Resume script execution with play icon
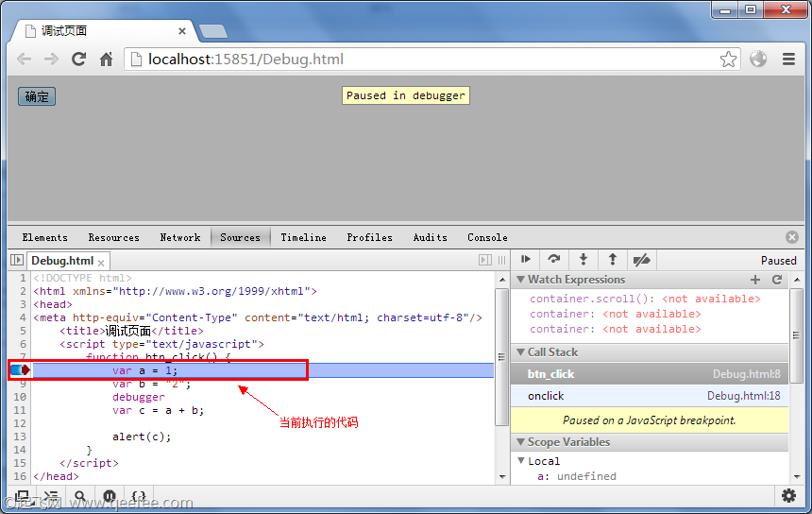 pos(526,259)
